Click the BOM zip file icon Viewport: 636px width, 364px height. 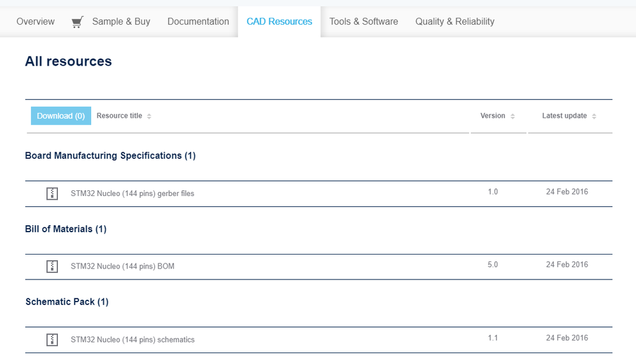coord(52,266)
